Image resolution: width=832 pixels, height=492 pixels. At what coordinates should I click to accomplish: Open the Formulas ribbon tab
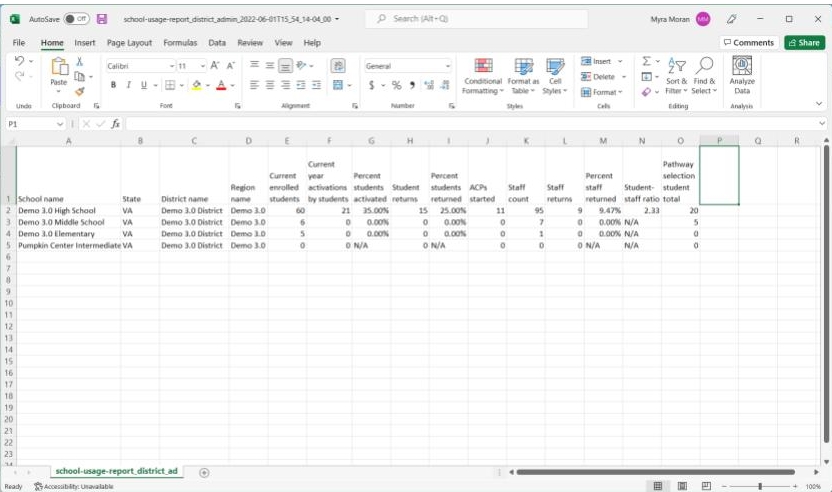pyautogui.click(x=180, y=43)
